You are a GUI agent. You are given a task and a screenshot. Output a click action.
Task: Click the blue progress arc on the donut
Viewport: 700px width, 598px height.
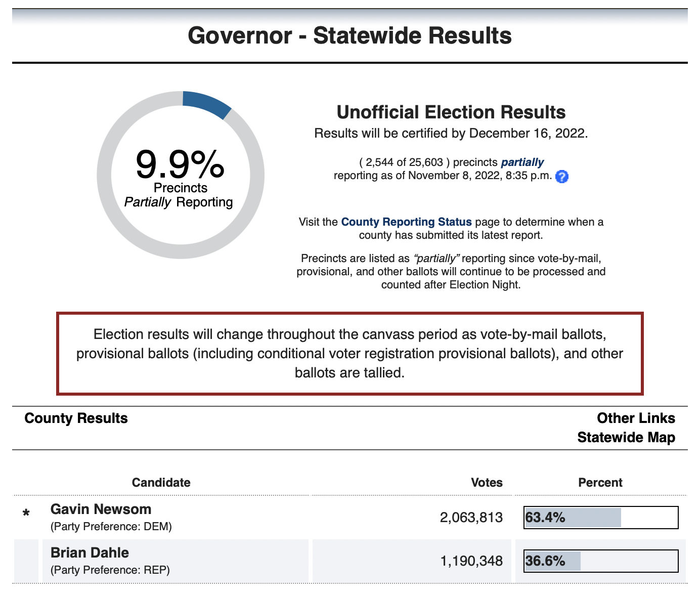206,104
